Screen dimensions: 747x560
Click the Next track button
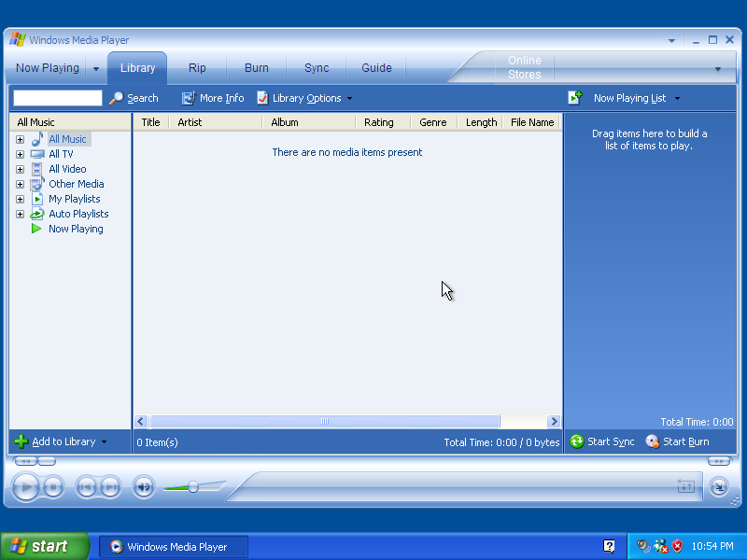pos(110,487)
